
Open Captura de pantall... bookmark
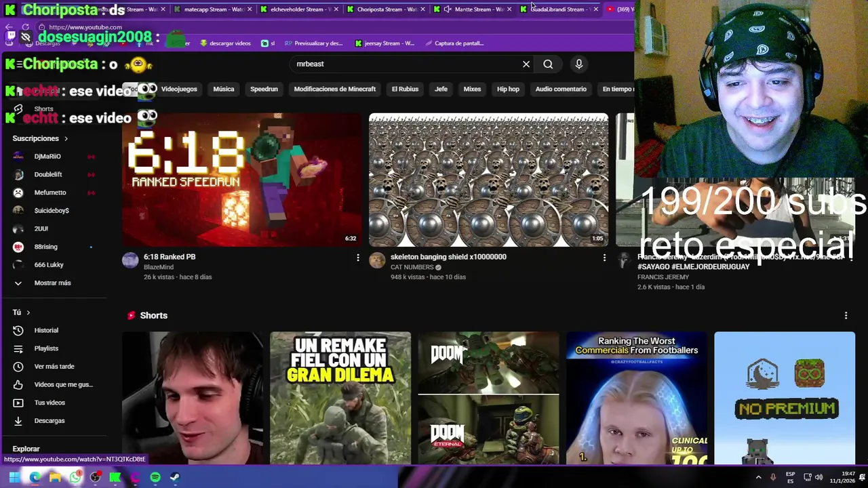pyautogui.click(x=454, y=43)
